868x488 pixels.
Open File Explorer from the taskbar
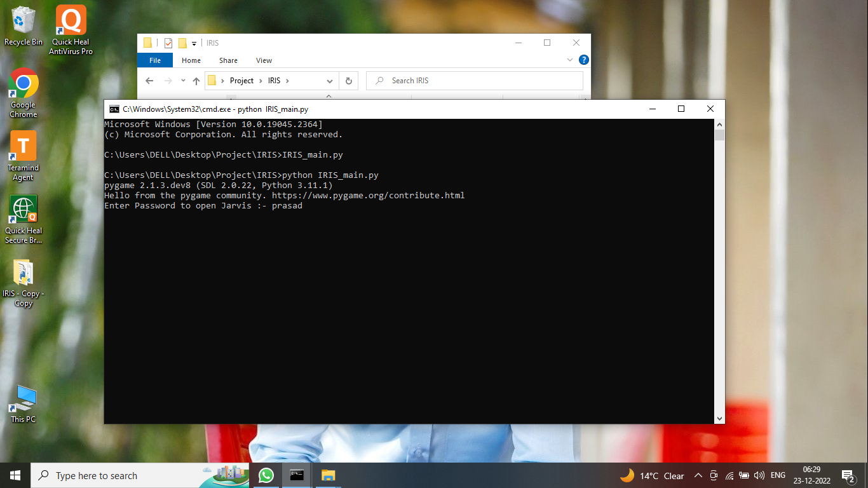click(327, 475)
